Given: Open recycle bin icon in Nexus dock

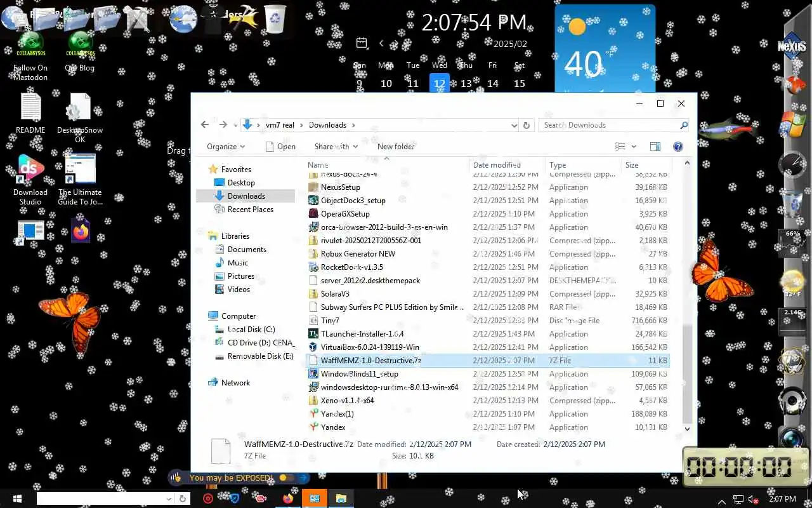Looking at the screenshot, I should 793,204.
